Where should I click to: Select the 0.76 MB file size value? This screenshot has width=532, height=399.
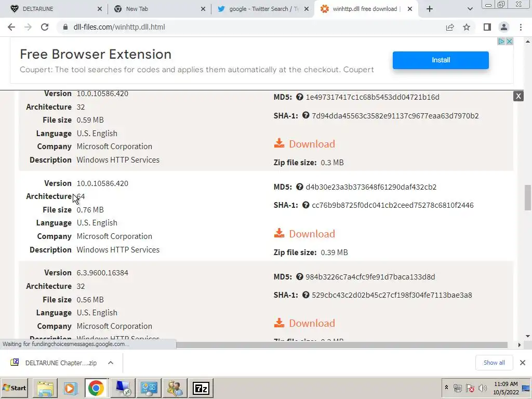pos(90,210)
